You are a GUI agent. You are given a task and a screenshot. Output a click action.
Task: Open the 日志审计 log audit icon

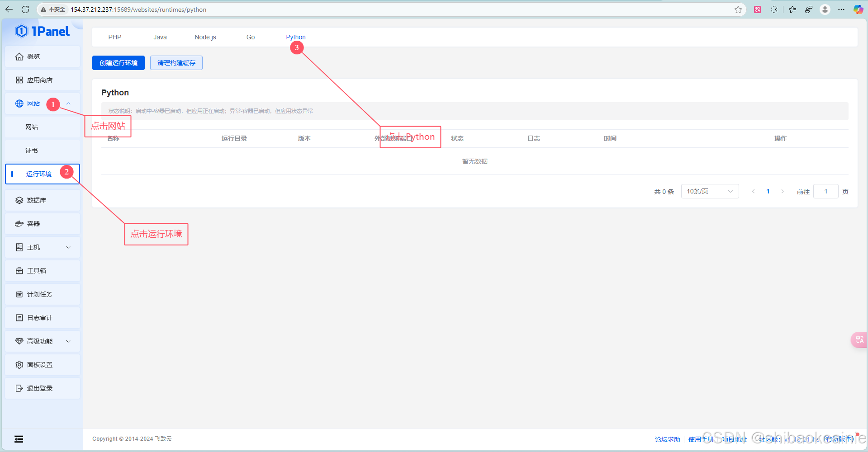coord(19,318)
